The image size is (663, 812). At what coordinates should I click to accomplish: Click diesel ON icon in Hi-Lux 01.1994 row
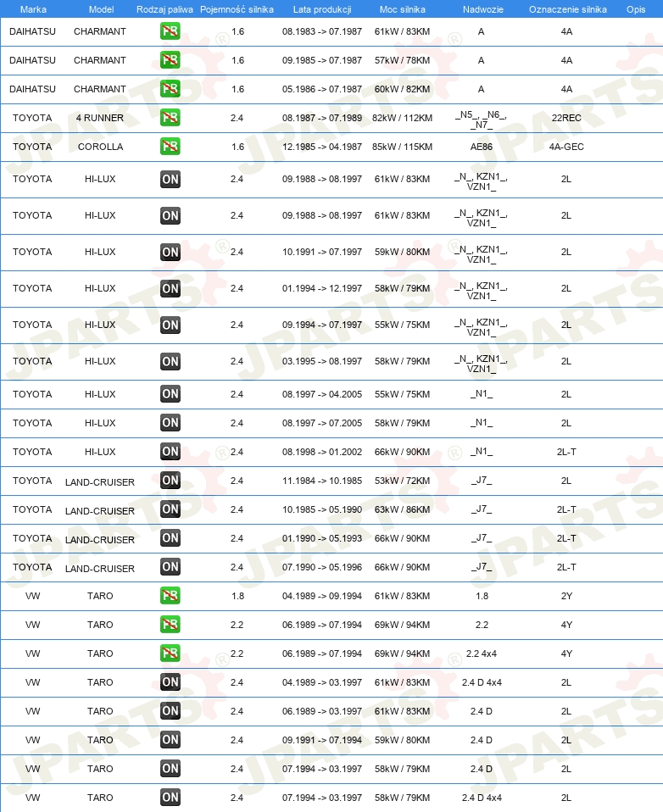point(170,288)
